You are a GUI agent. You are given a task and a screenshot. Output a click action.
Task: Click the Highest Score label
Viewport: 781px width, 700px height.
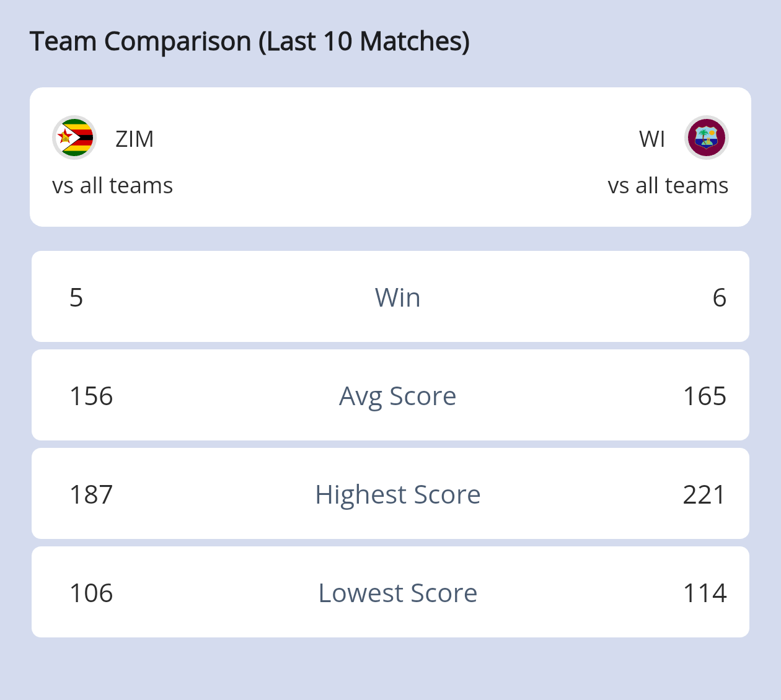[397, 494]
